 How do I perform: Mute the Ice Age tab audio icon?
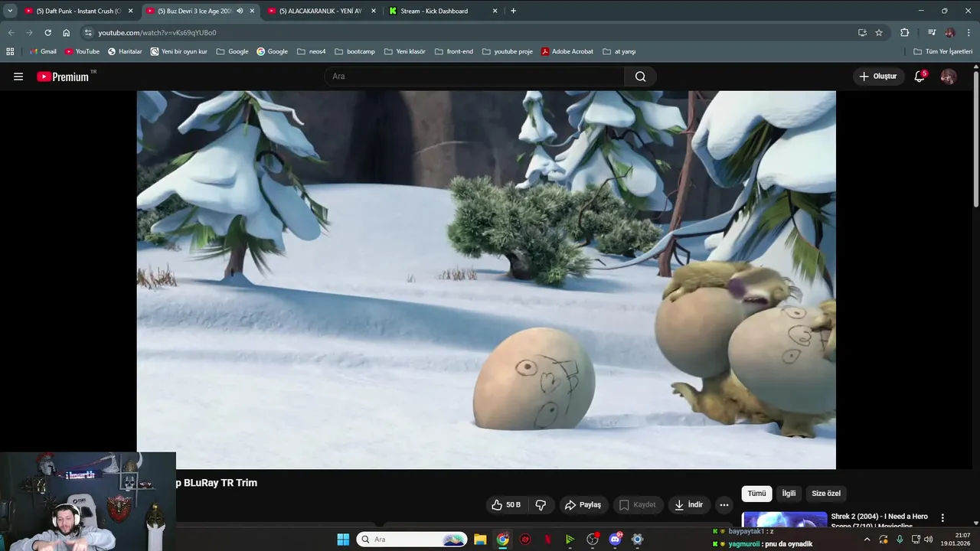coord(240,11)
